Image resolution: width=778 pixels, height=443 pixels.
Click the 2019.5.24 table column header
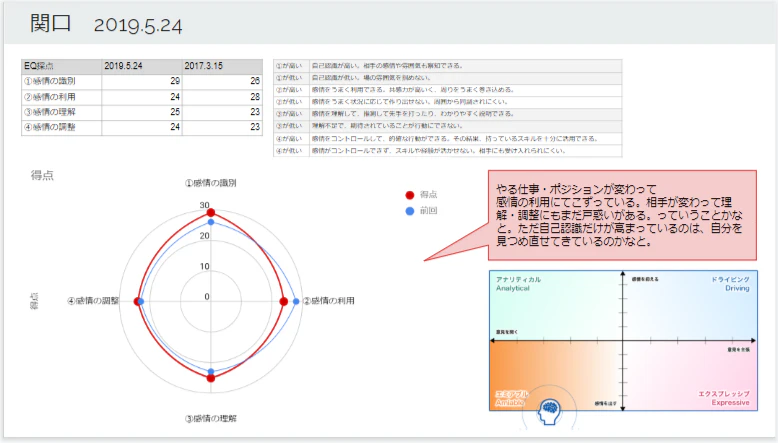(x=142, y=66)
